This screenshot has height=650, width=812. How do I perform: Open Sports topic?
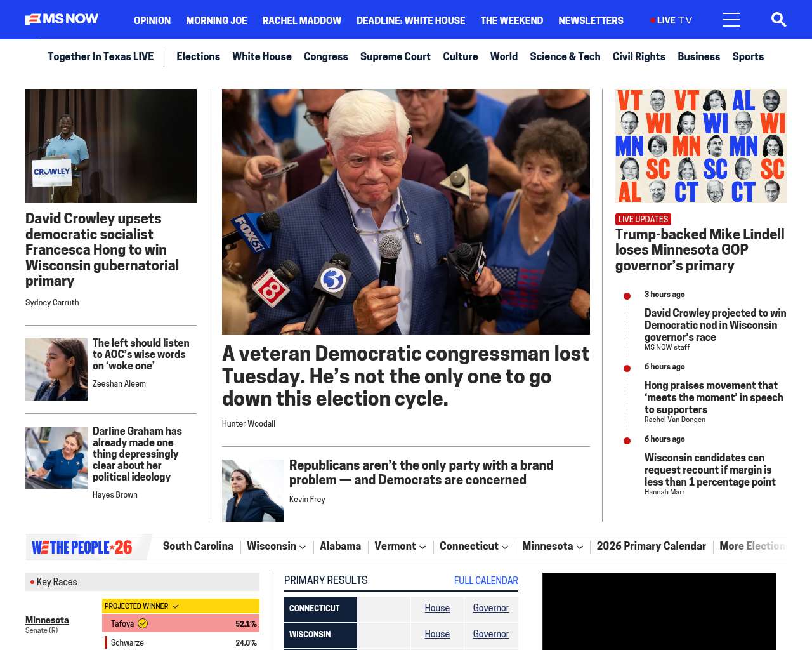point(748,56)
